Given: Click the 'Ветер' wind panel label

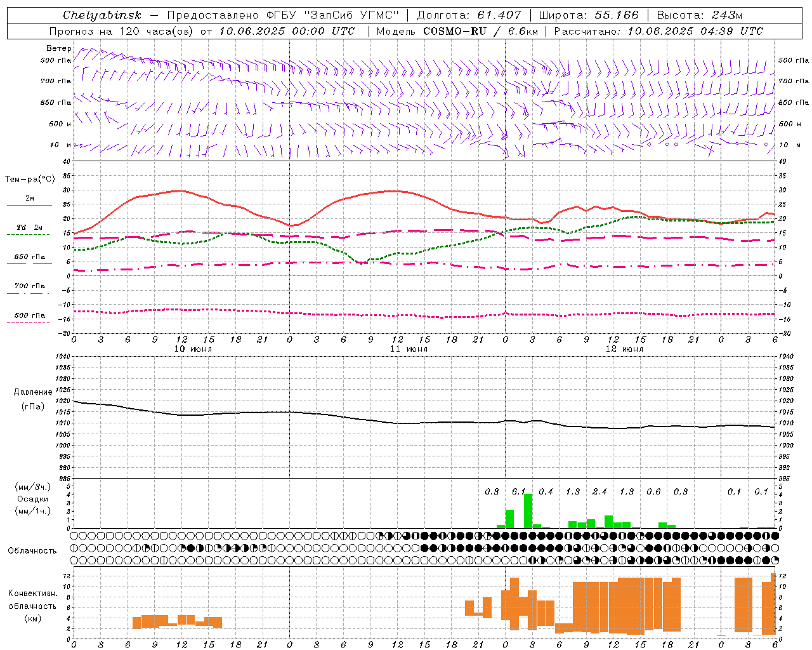Looking at the screenshot, I should tap(59, 48).
